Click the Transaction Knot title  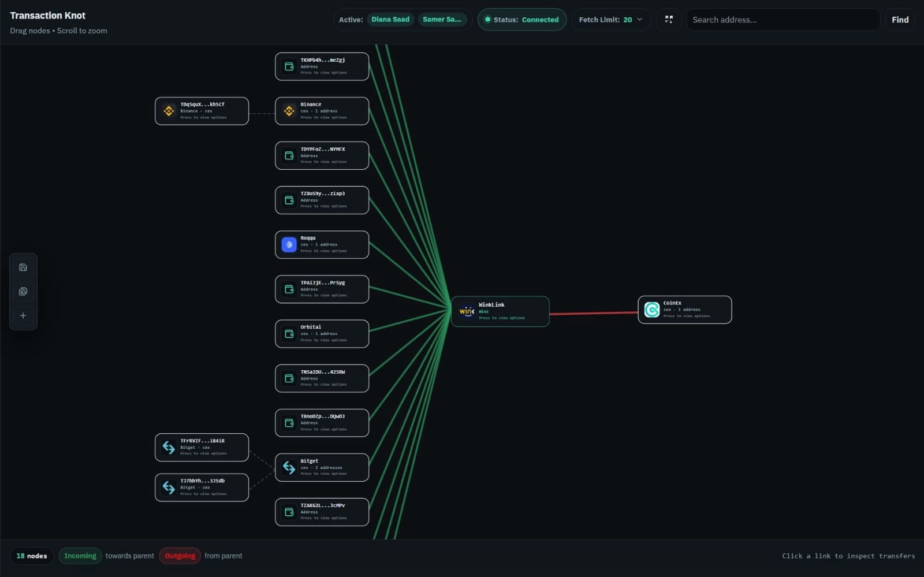48,16
